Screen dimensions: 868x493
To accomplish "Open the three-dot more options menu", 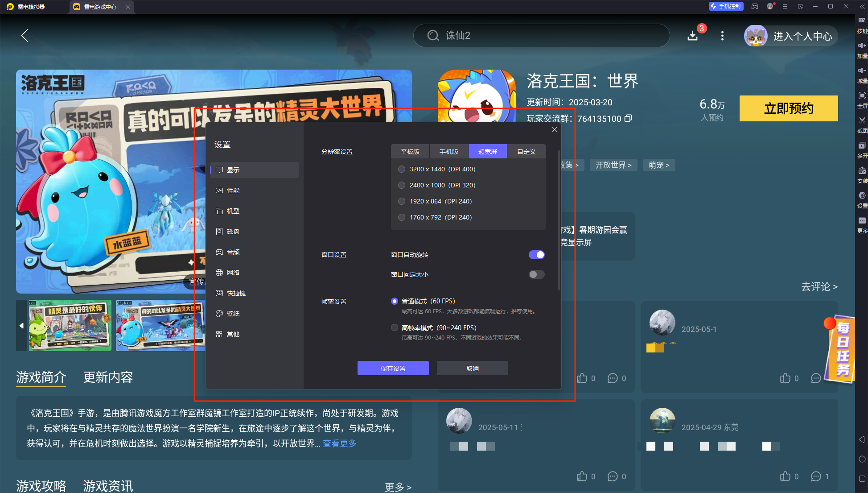I will (722, 36).
